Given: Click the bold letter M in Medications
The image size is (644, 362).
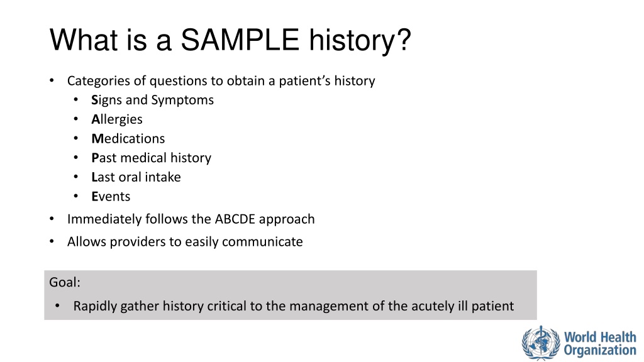Looking at the screenshot, I should tap(97, 139).
